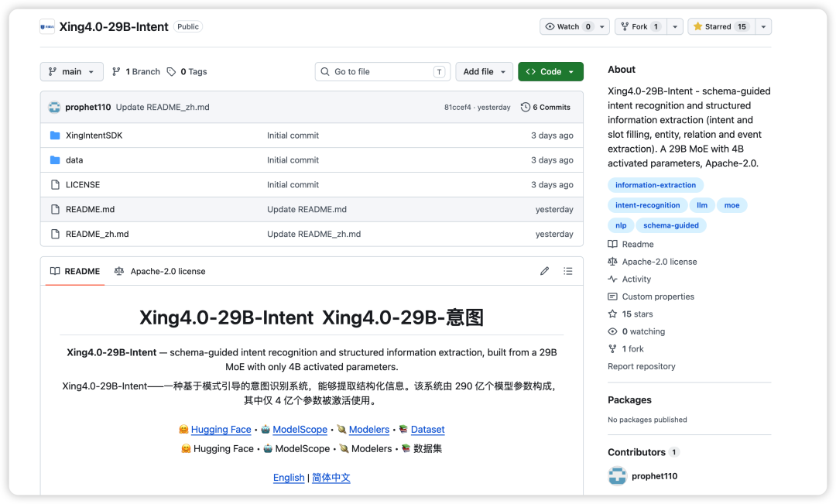Image resolution: width=836 pixels, height=504 pixels.
Task: Click the tags icon beside 0 Tags
Action: point(171,71)
